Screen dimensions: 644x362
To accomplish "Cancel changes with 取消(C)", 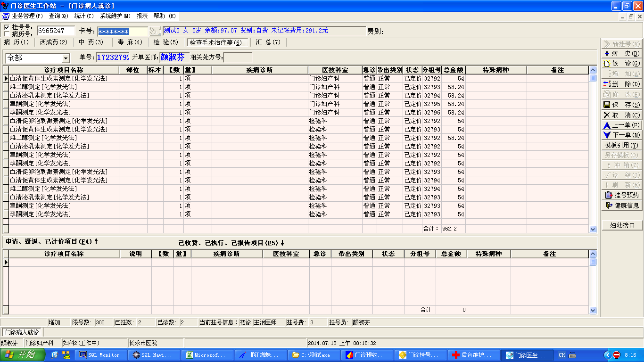I will coord(622,115).
